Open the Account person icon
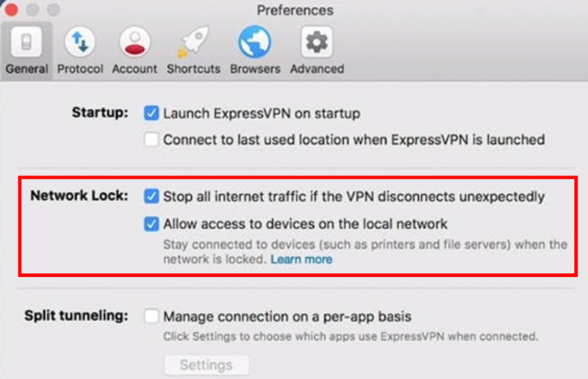This screenshot has height=379, width=588. 135,42
